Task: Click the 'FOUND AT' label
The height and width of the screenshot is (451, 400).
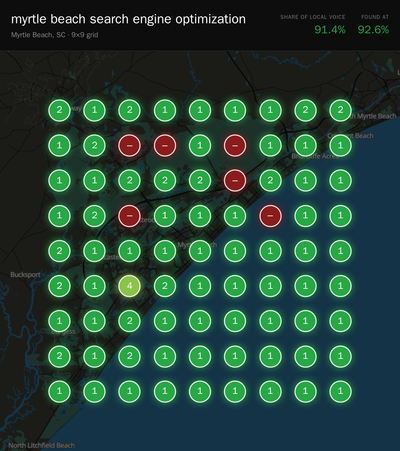Action: coord(375,17)
